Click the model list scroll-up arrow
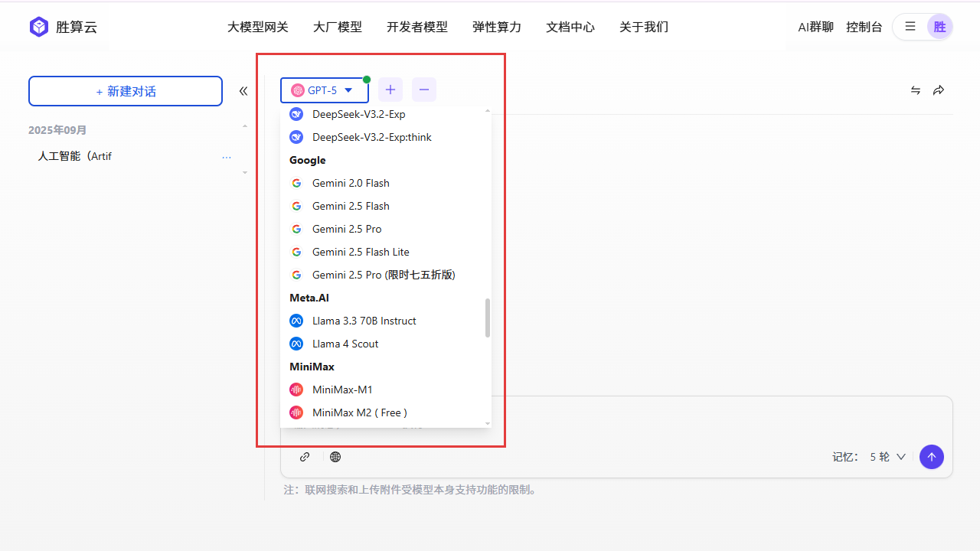This screenshot has height=551, width=980. 488,111
